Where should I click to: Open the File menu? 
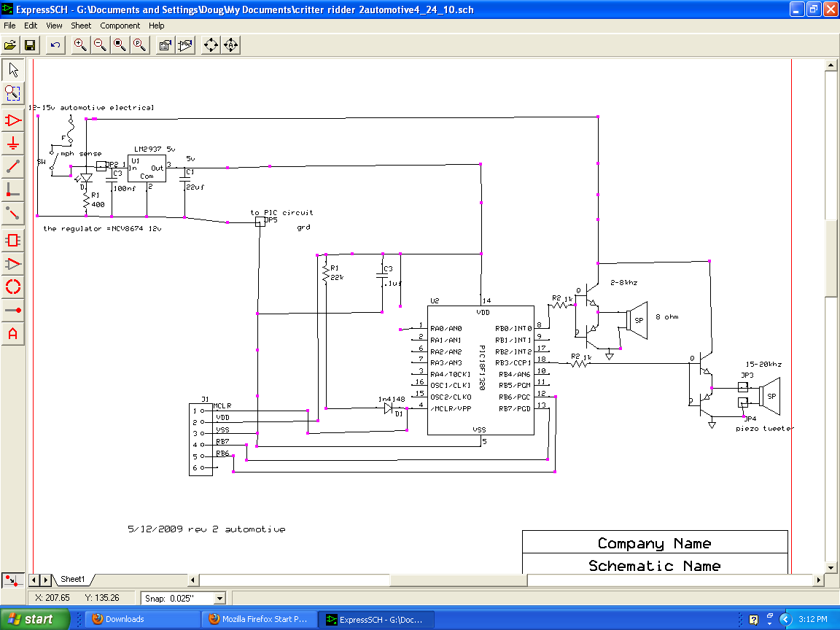coord(9,26)
